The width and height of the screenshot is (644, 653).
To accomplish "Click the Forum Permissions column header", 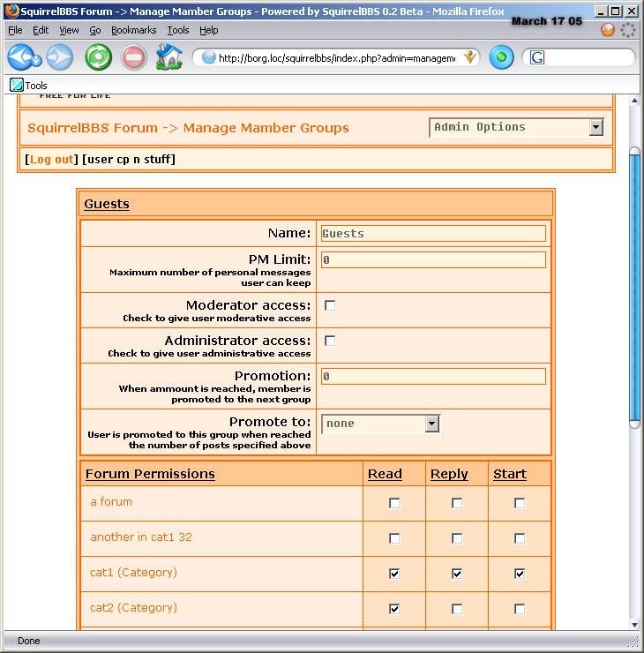I will point(150,474).
